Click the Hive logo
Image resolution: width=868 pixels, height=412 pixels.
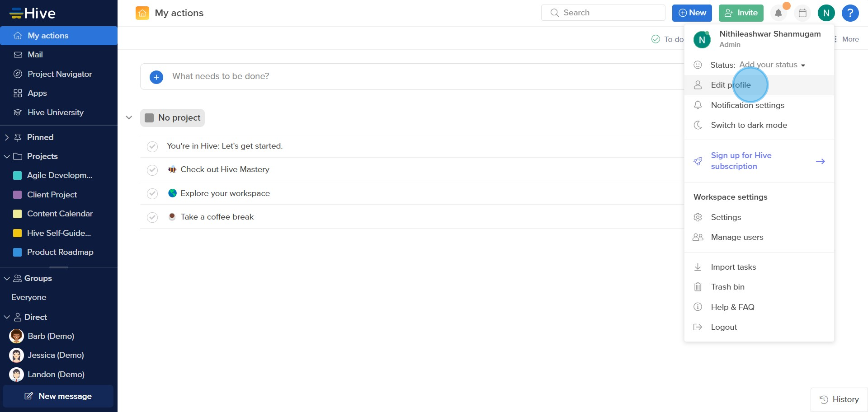pos(33,13)
